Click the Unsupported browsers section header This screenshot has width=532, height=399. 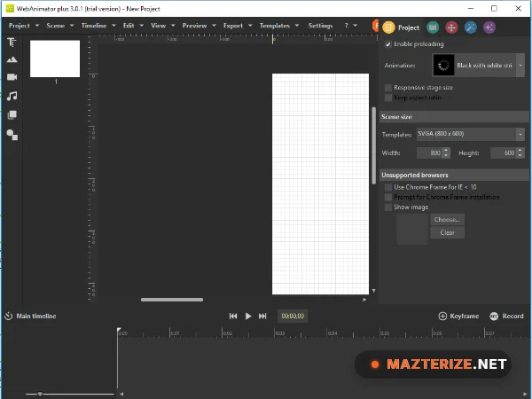(454, 175)
